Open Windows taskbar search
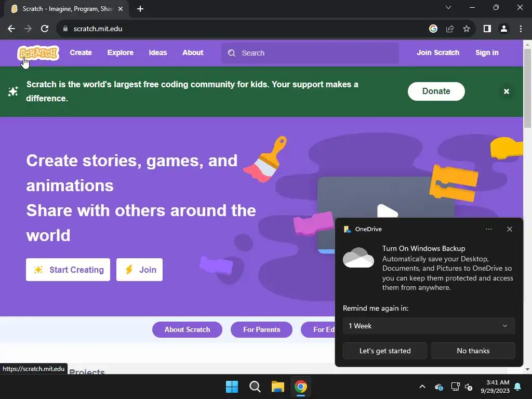The image size is (532, 399). pos(255,387)
